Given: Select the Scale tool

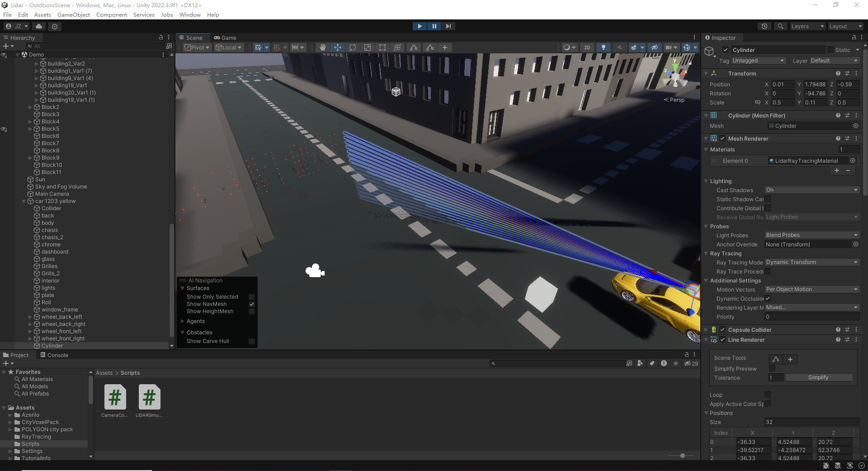Looking at the screenshot, I should tap(368, 47).
